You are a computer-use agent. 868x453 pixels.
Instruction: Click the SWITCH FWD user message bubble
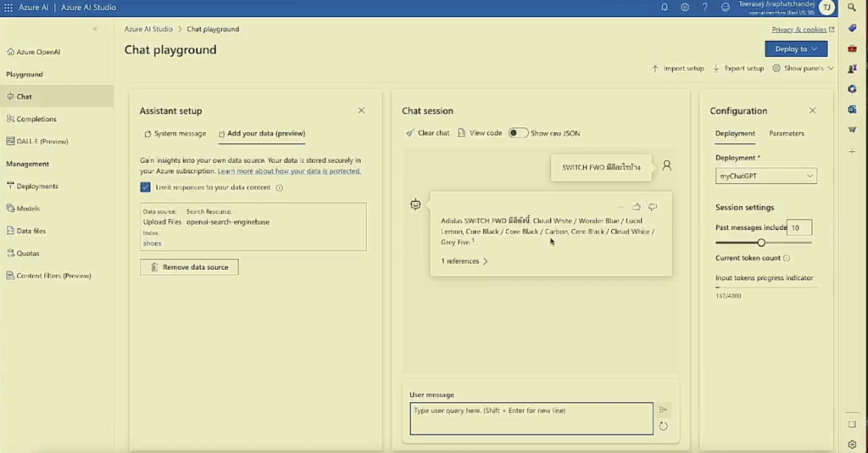(601, 167)
